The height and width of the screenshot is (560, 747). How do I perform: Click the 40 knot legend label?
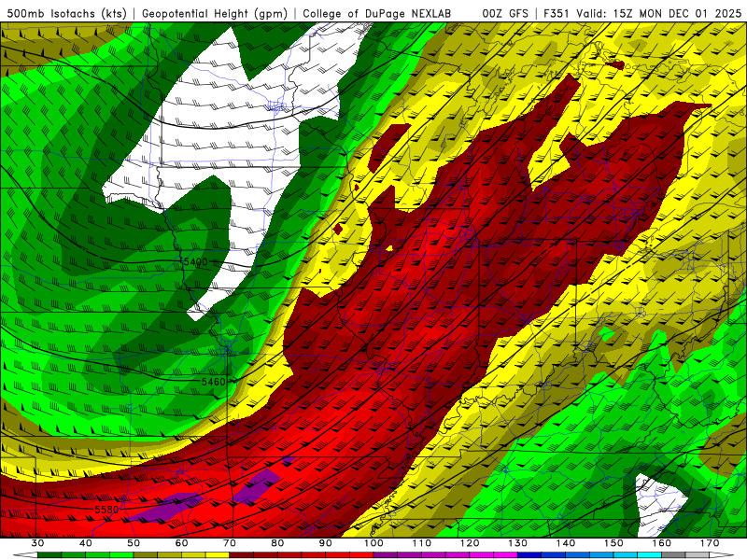[86, 543]
